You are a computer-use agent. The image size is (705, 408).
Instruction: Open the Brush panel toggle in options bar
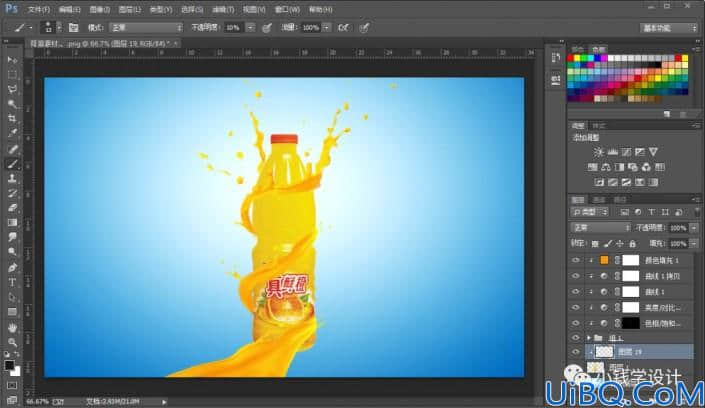73,27
